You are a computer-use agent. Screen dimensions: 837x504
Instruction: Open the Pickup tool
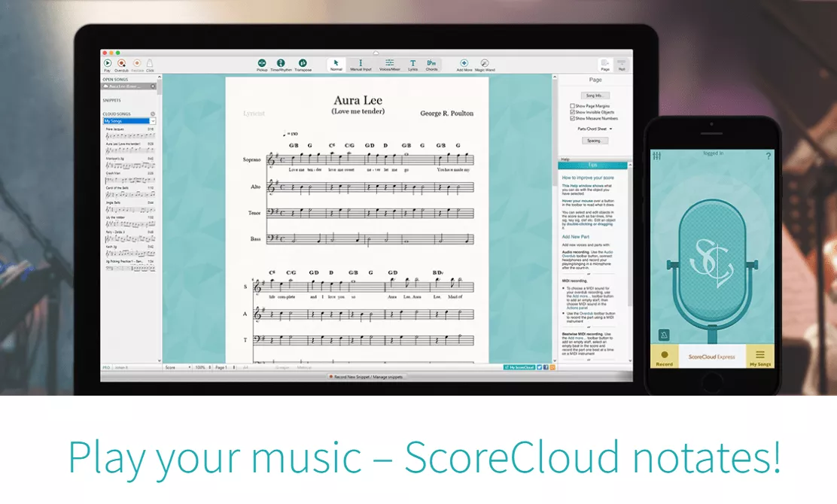262,63
